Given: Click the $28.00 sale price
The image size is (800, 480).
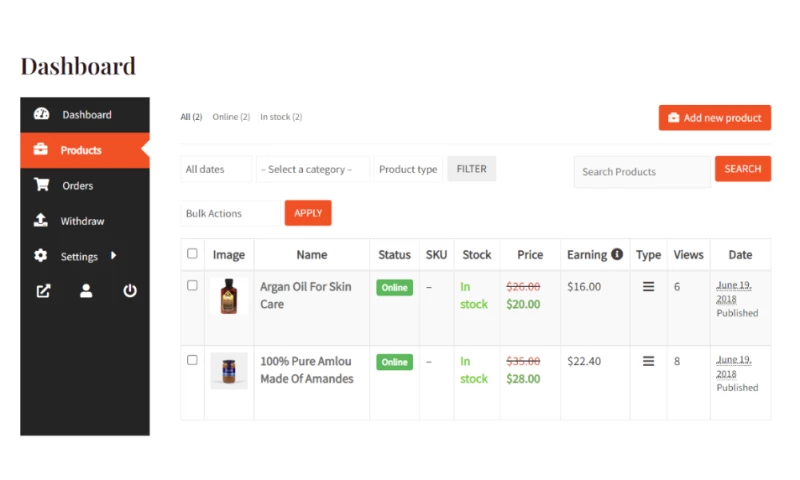Looking at the screenshot, I should point(523,378).
